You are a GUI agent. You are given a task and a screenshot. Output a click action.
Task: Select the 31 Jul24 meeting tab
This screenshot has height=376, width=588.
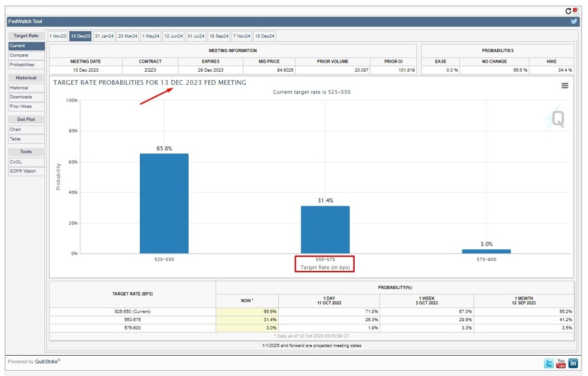[196, 36]
